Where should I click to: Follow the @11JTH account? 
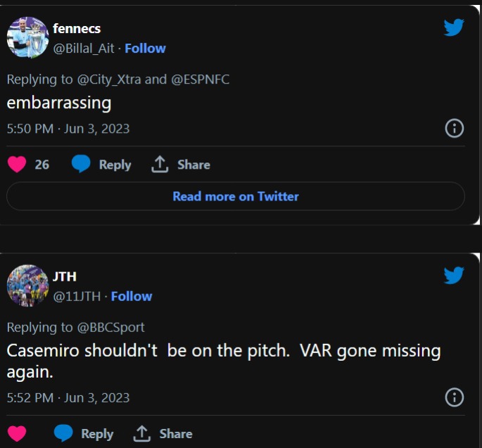131,296
